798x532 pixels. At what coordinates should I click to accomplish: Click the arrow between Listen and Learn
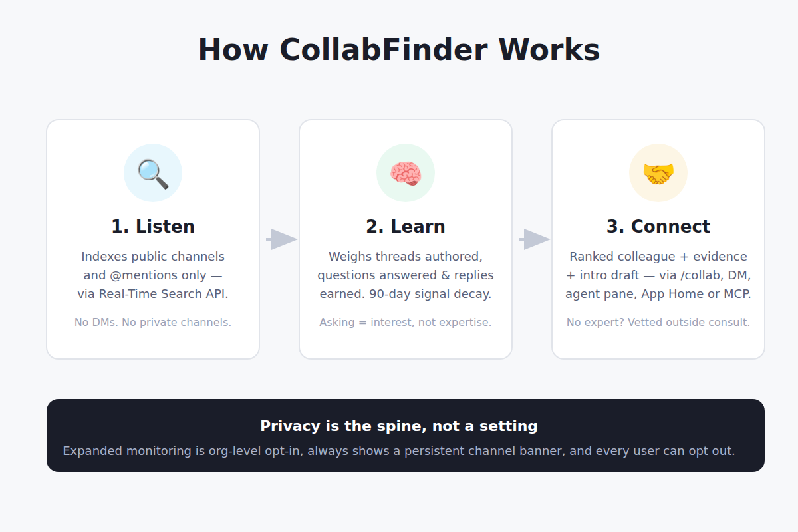pyautogui.click(x=281, y=239)
